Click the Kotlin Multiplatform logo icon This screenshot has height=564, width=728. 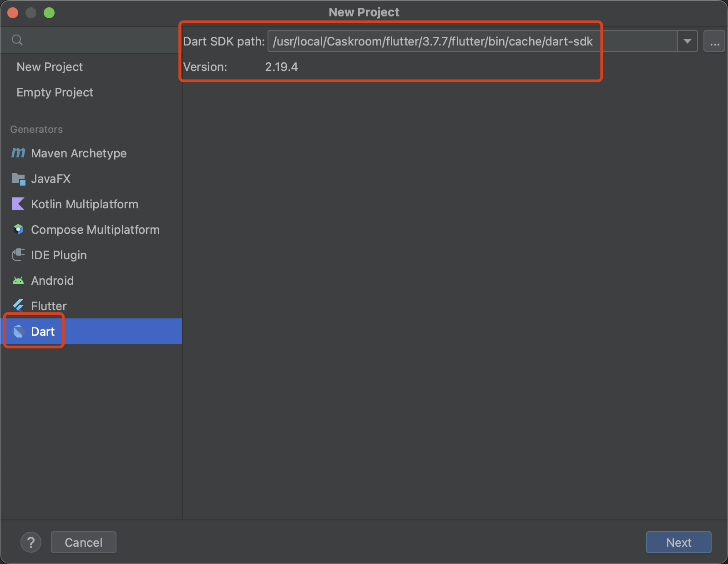pos(18,204)
